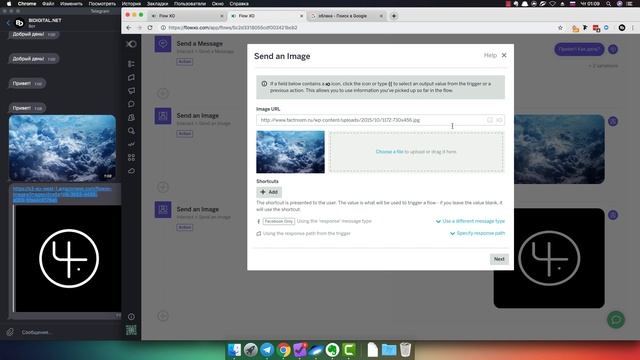Click the Flow XO logo in sidebar
Viewport: 640px width, 360px height.
click(x=131, y=44)
